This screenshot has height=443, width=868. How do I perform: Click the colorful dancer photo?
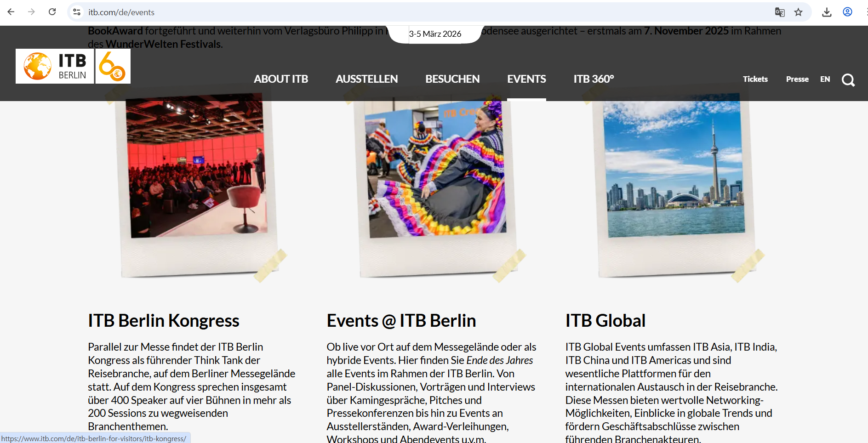click(435, 168)
